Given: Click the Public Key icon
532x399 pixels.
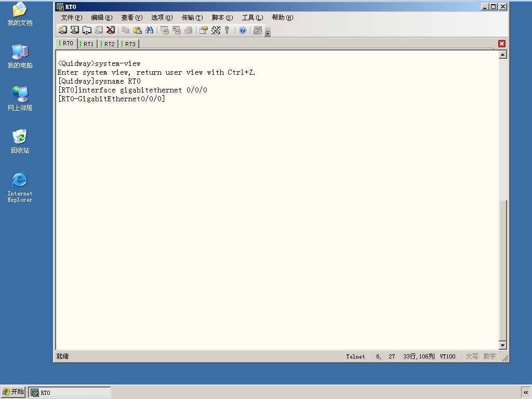Looking at the screenshot, I should pos(228,30).
